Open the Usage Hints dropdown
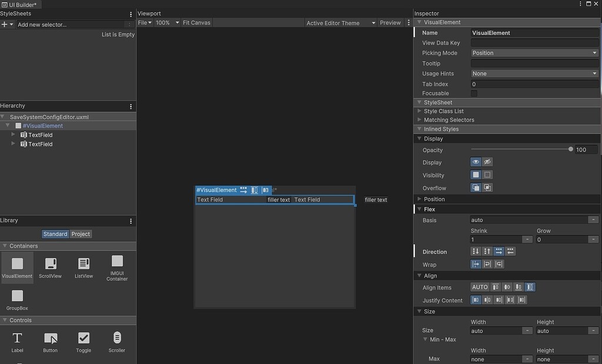Image resolution: width=602 pixels, height=364 pixels. pyautogui.click(x=533, y=73)
